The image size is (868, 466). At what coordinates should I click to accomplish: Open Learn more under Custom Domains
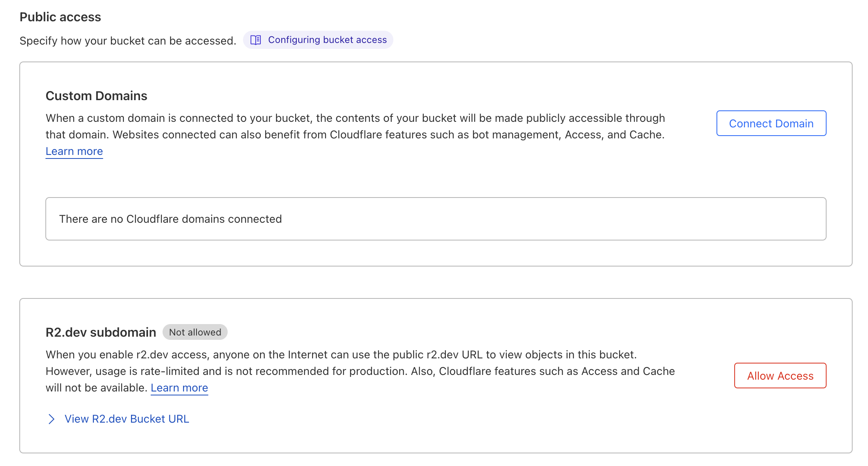(74, 151)
